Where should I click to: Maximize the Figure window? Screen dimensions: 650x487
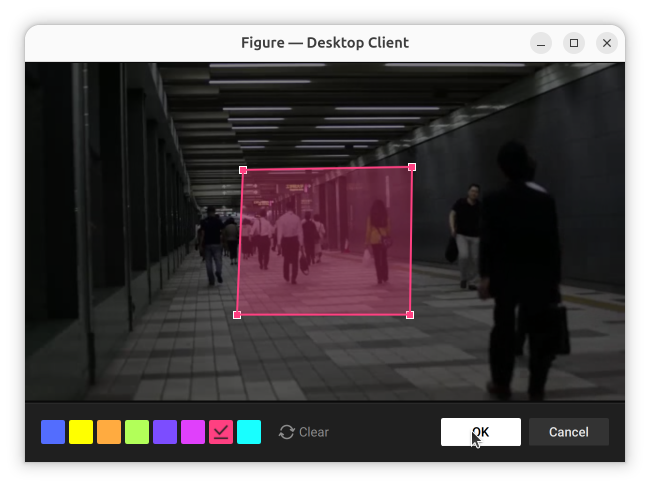(x=574, y=43)
